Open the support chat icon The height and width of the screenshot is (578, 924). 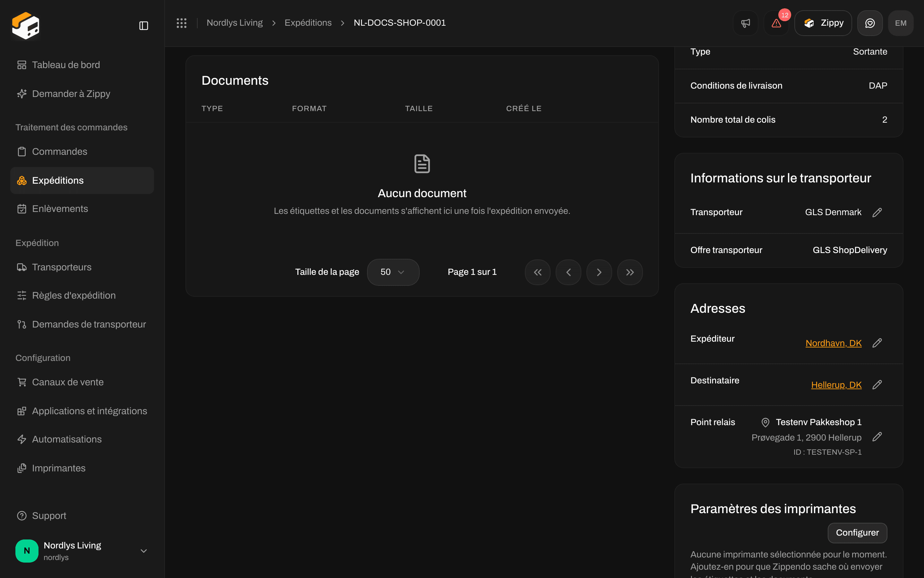pyautogui.click(x=870, y=23)
